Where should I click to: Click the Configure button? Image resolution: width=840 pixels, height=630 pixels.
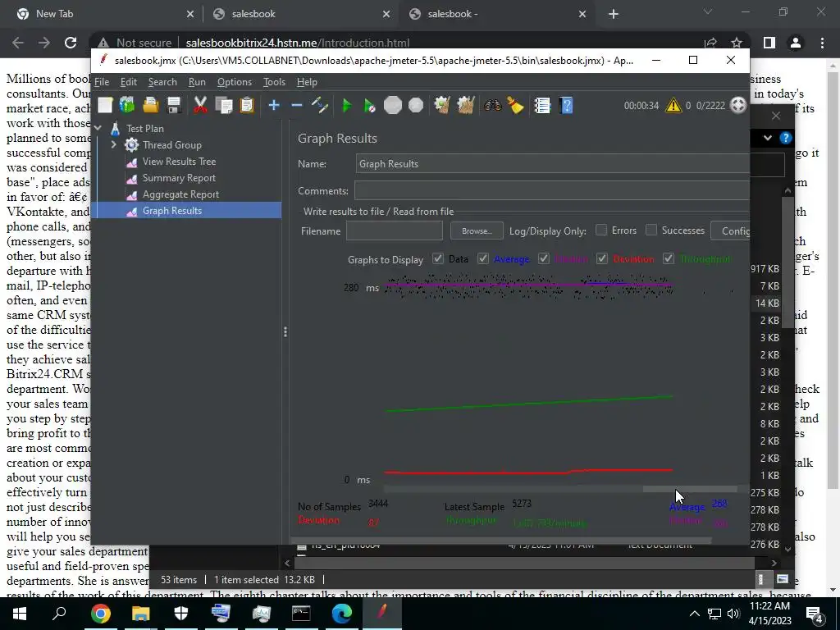(x=730, y=231)
